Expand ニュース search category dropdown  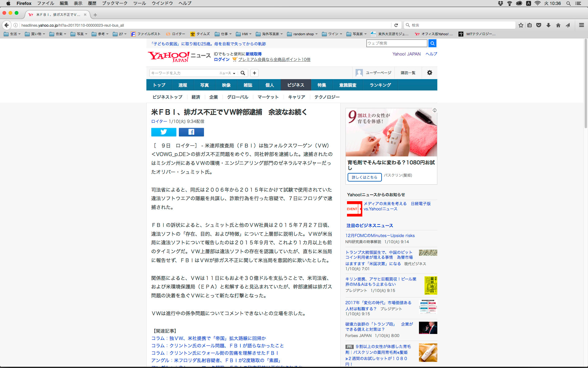[227, 73]
